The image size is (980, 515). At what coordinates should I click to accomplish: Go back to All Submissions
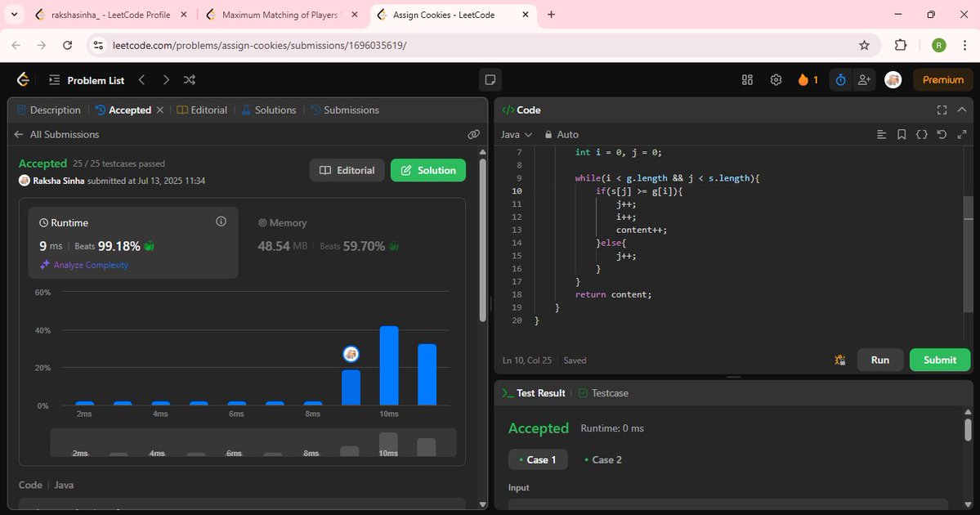pos(56,134)
